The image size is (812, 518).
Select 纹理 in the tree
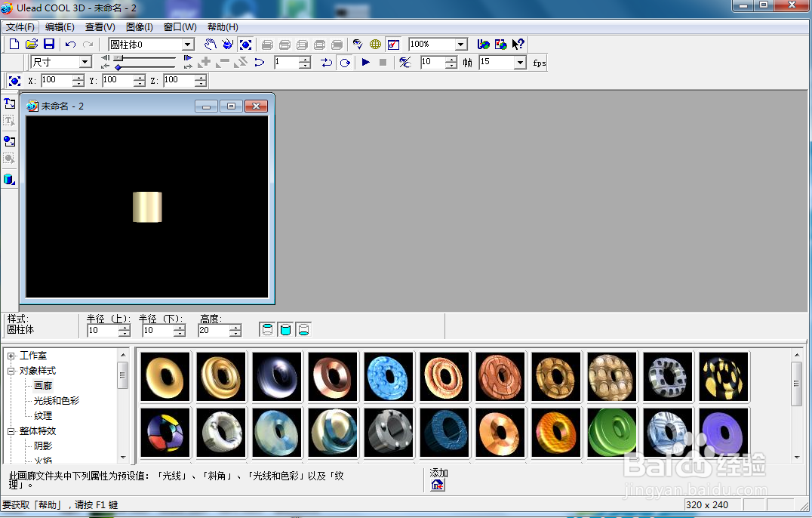(43, 416)
